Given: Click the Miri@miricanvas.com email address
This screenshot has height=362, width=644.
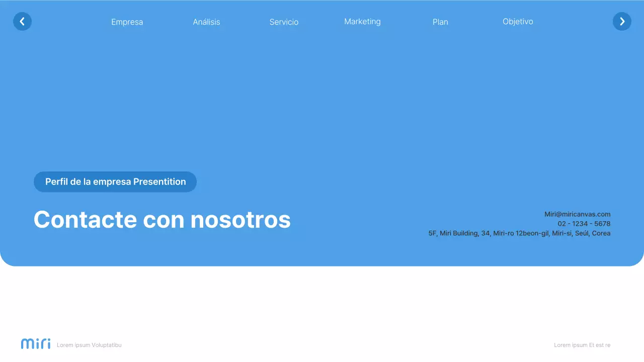Looking at the screenshot, I should pos(577,214).
